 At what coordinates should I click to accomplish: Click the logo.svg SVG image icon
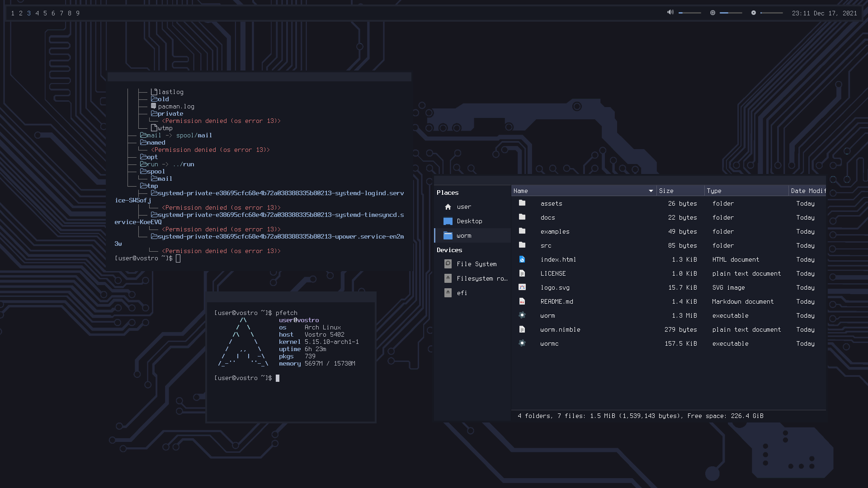522,287
